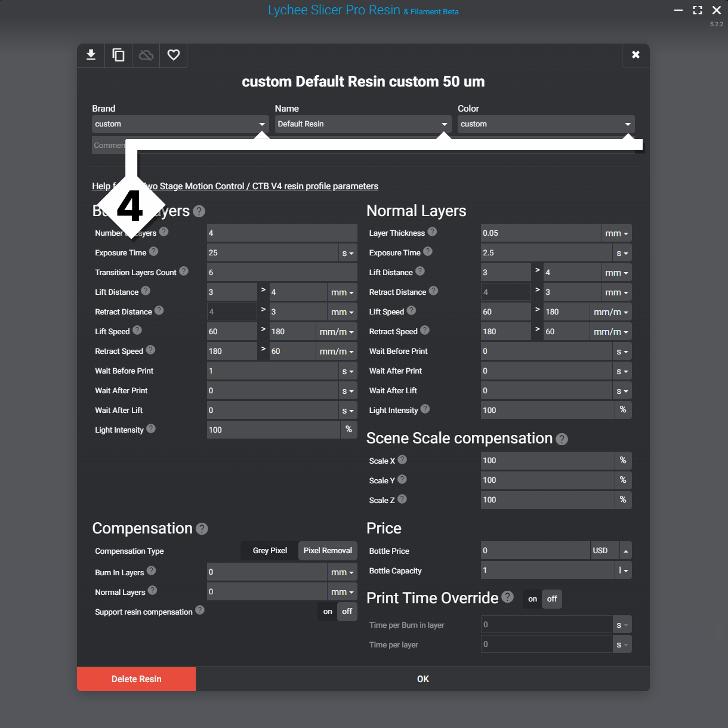This screenshot has height=728, width=728.
Task: Mark the resin profile as favorite
Action: pyautogui.click(x=173, y=55)
